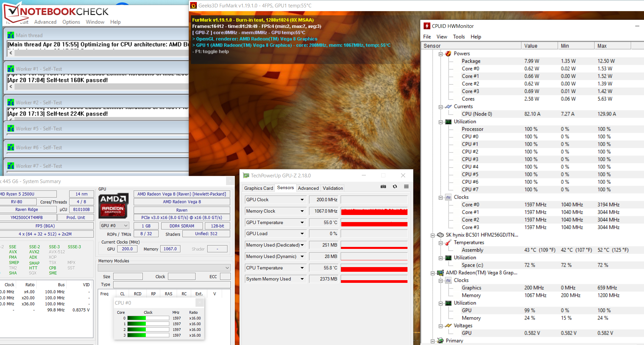Click the Memory Size input field
Image resolution: width=644 pixels, height=345 pixels.
128,276
